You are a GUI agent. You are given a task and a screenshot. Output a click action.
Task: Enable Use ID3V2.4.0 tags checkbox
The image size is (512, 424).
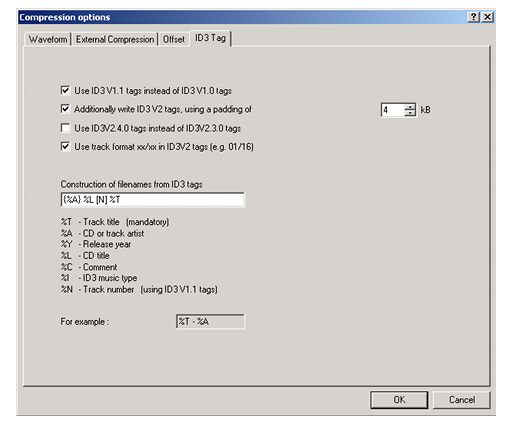(x=65, y=128)
